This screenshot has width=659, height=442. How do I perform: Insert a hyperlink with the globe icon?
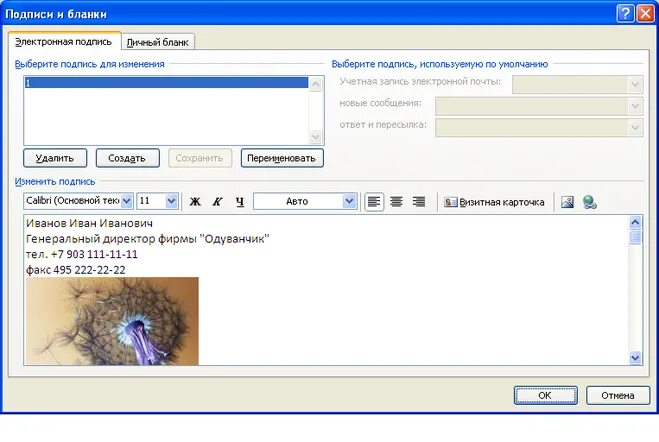590,202
